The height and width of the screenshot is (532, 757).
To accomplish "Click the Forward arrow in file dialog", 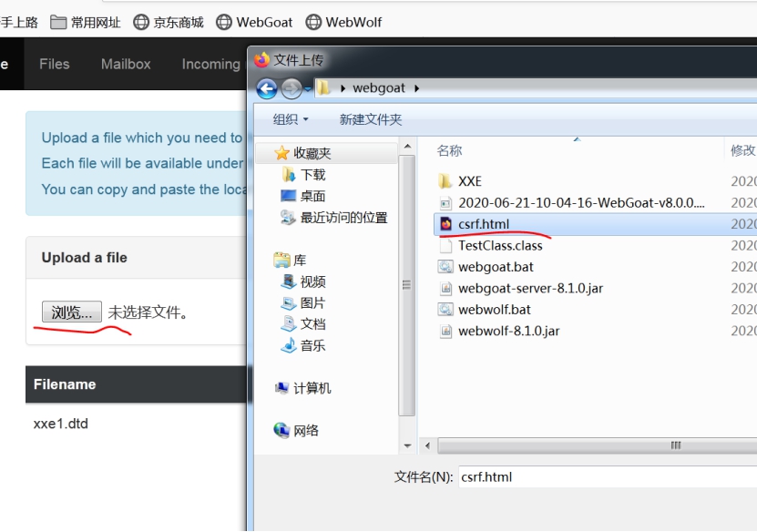I will click(x=292, y=89).
